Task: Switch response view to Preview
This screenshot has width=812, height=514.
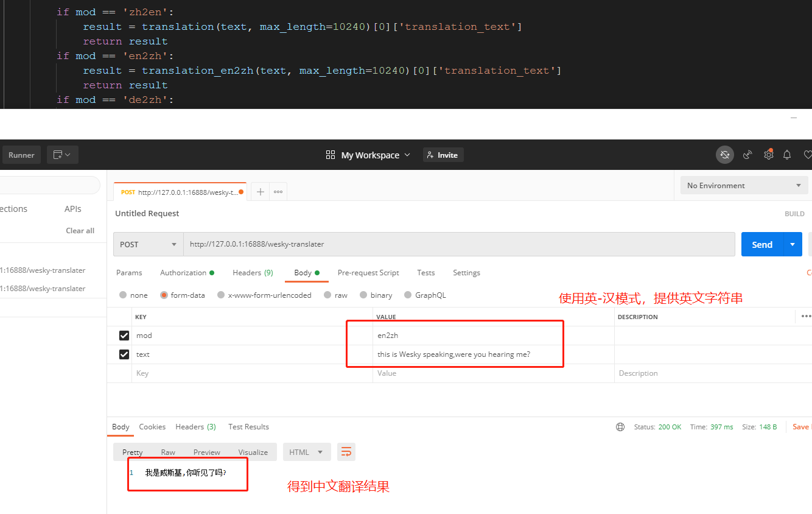Action: click(x=207, y=452)
